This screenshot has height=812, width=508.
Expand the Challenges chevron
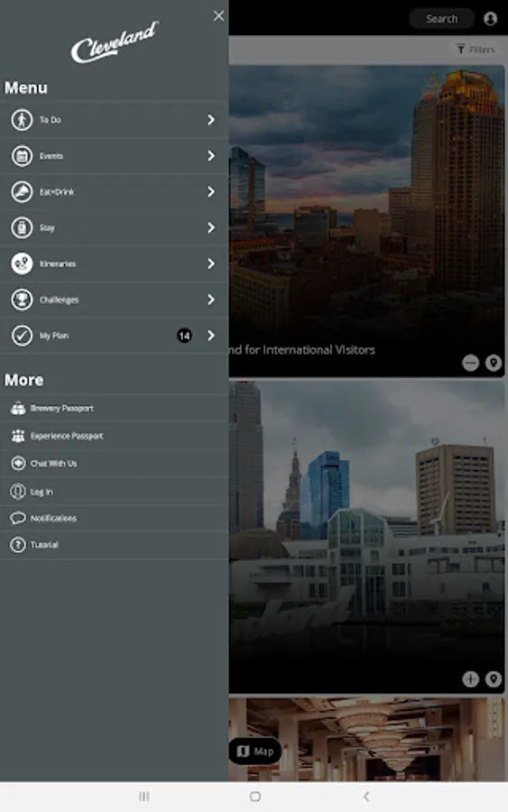tap(211, 300)
